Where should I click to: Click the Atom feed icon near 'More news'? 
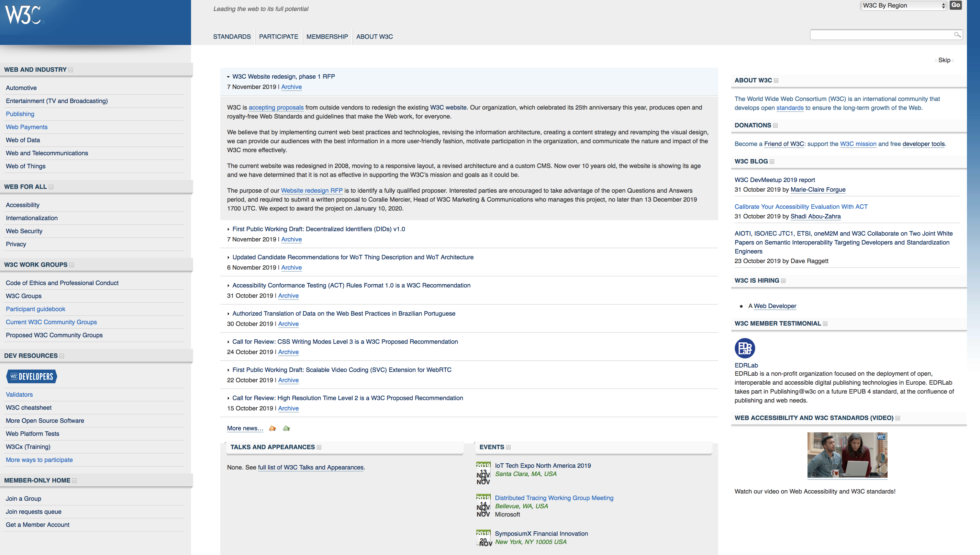(x=286, y=428)
